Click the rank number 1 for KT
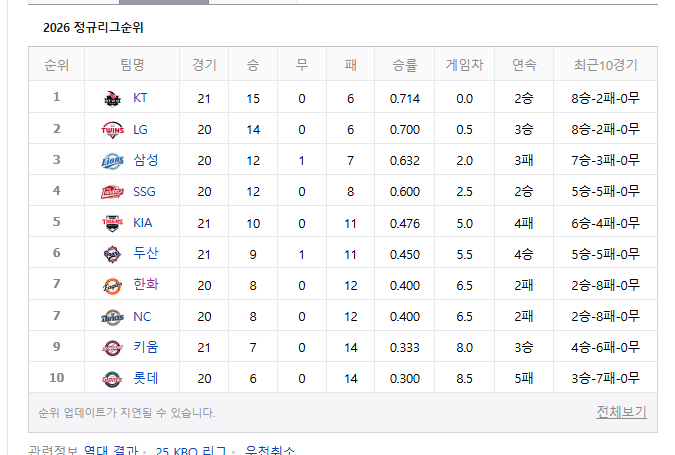 (x=56, y=97)
